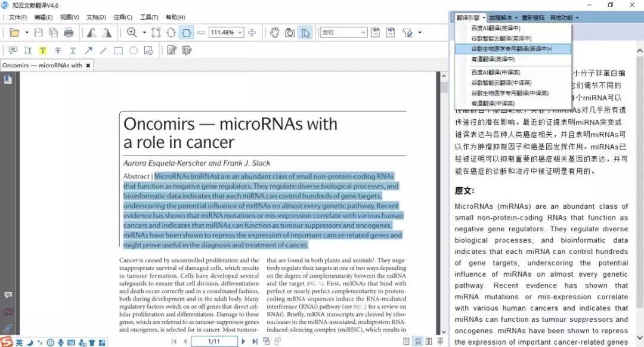Find next search result icon
The width and height of the screenshot is (644, 347).
[390, 32]
